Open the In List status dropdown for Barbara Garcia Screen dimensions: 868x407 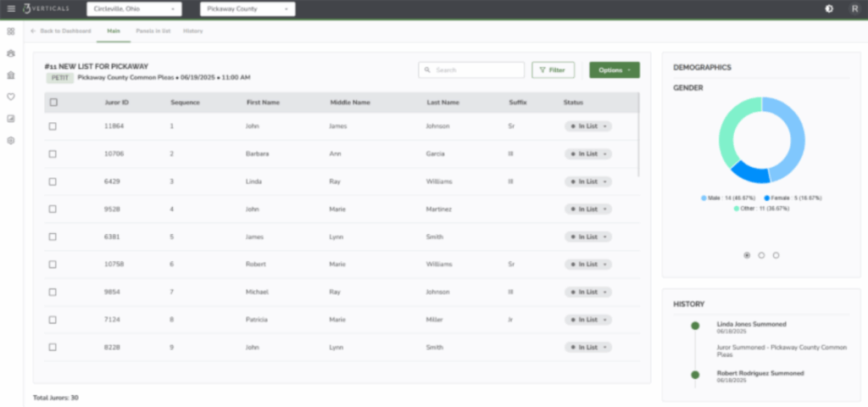[x=588, y=154]
